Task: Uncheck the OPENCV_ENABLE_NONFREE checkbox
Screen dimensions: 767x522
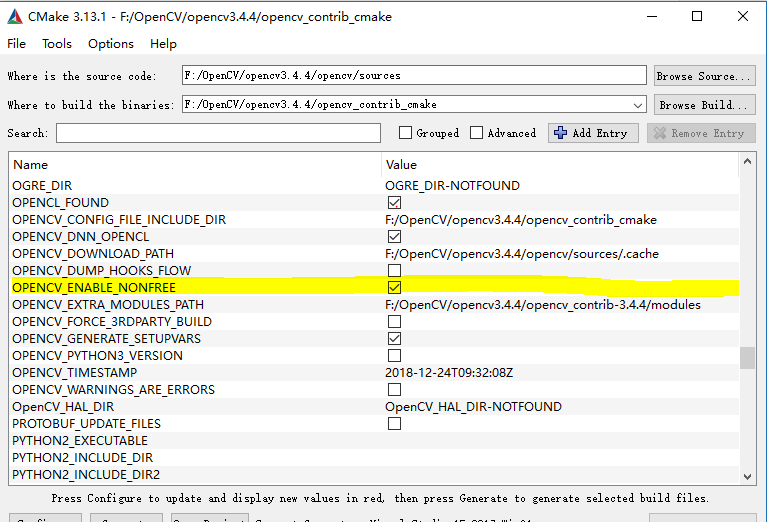Action: pos(394,288)
